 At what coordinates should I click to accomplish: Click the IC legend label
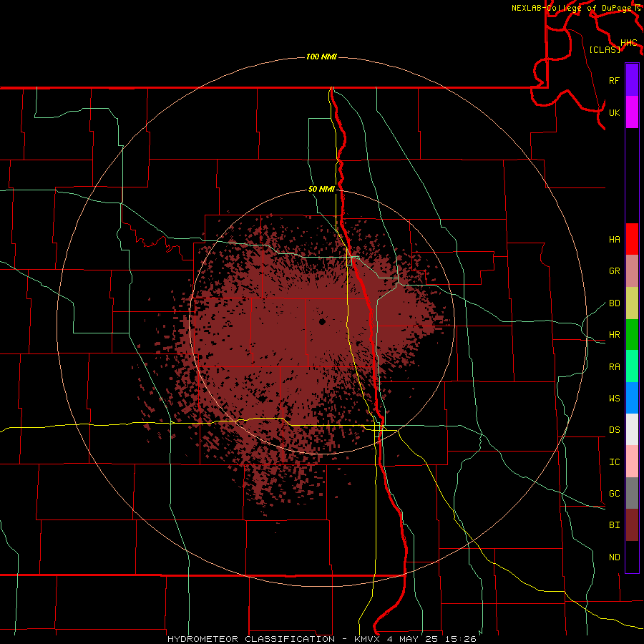click(614, 462)
